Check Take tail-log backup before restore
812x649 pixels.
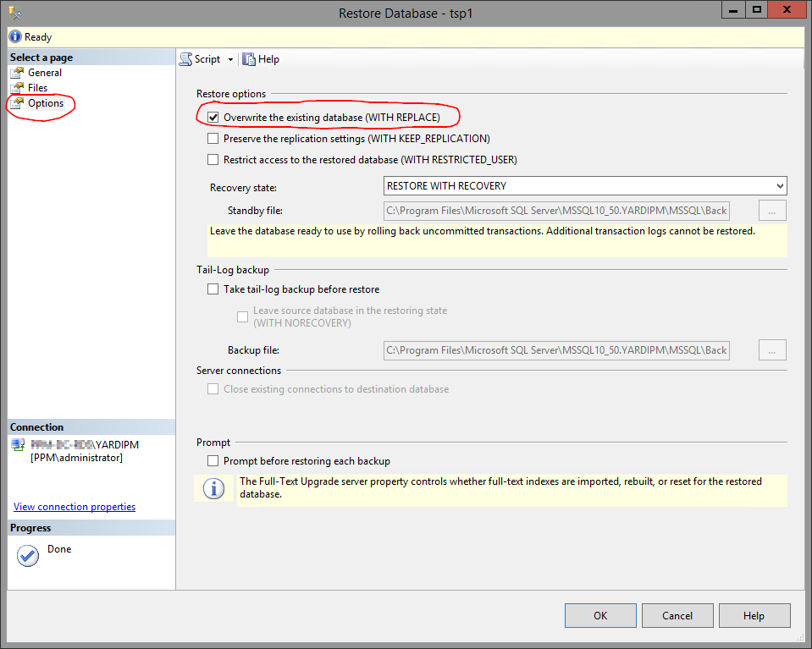click(x=213, y=289)
